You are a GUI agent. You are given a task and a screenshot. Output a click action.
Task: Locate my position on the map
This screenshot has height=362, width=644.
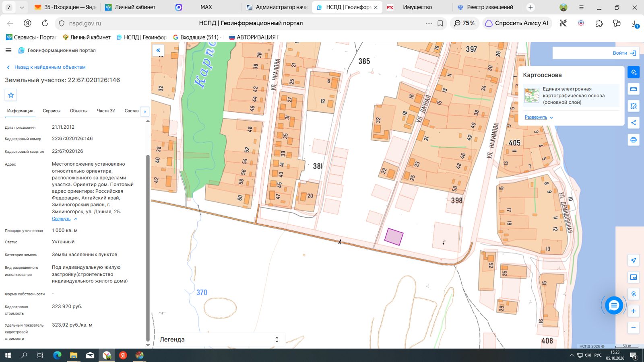coord(634,260)
